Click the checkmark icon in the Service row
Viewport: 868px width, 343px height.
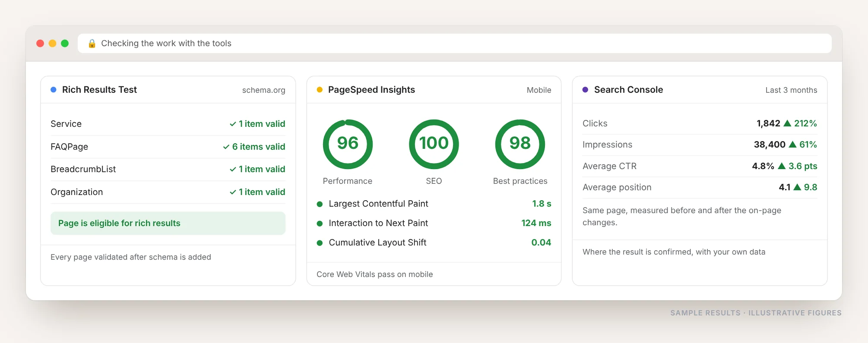(233, 124)
